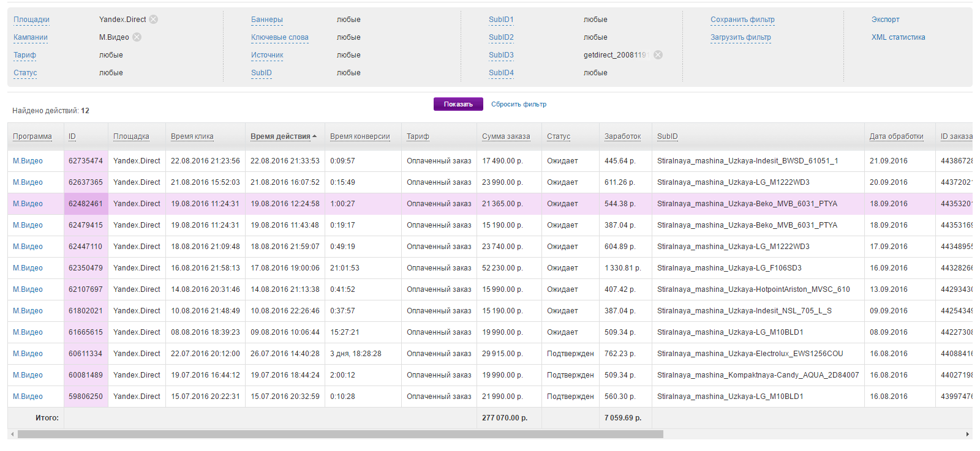Screen dimensions: 980x451
Task: Open М.Видео link in row 62350479
Action: [28, 268]
